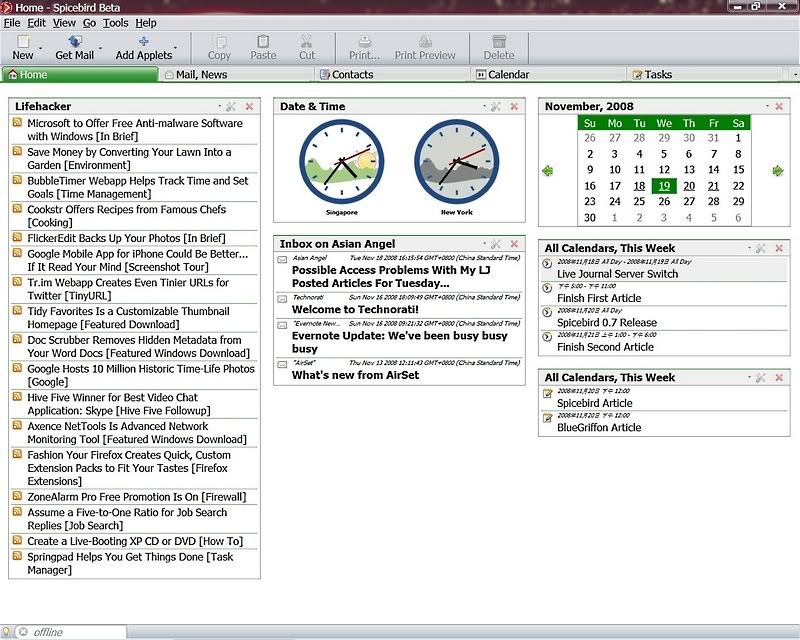The image size is (800, 640).
Task: Select November 19 in the calendar
Action: tap(664, 186)
